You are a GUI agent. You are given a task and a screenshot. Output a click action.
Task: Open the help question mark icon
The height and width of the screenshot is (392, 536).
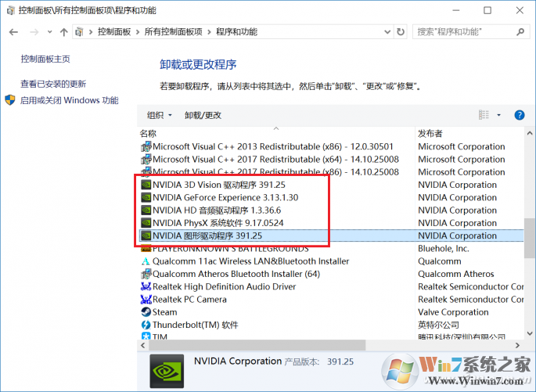pos(519,115)
